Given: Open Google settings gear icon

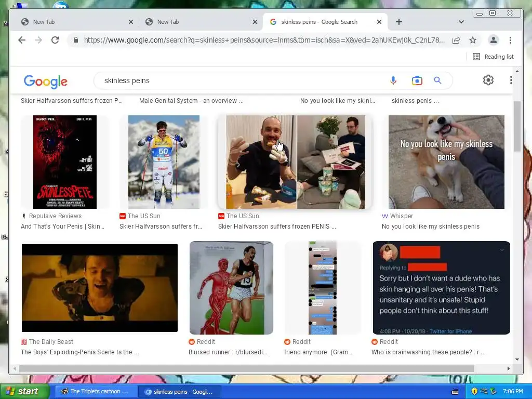Looking at the screenshot, I should (x=488, y=80).
